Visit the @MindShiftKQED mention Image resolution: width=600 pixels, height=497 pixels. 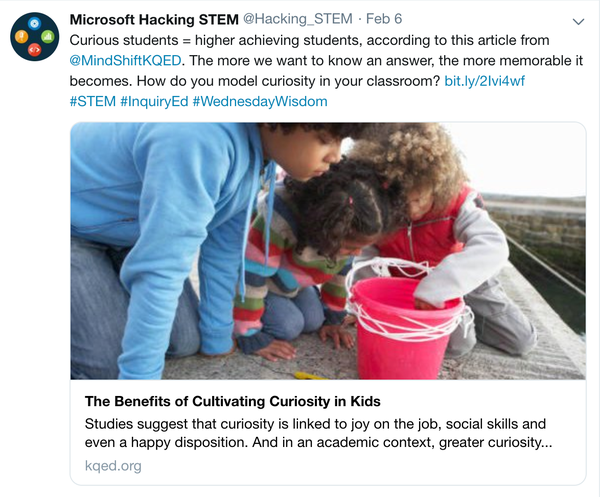point(135,61)
